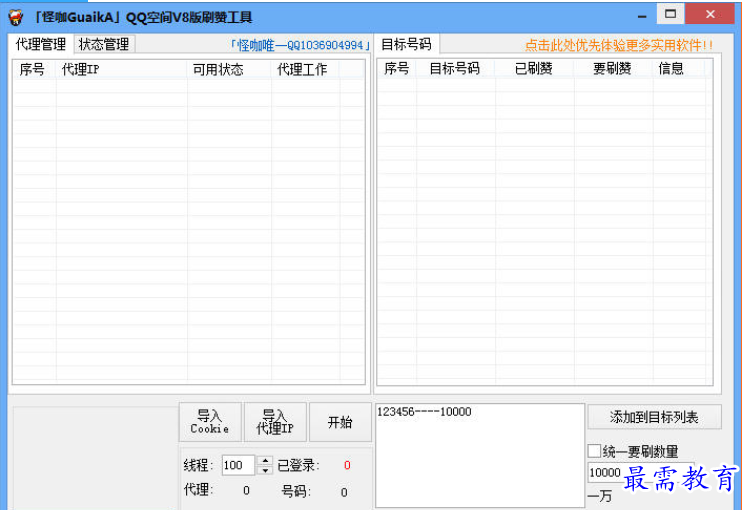Click the 导入Cookie button
The image size is (745, 510).
pyautogui.click(x=210, y=422)
